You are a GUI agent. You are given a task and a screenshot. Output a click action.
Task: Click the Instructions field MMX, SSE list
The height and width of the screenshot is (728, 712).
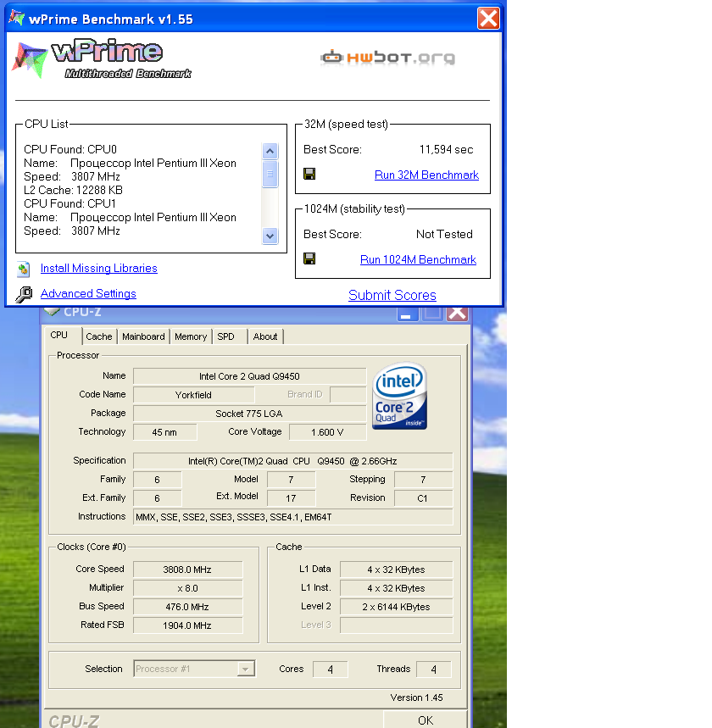click(292, 517)
